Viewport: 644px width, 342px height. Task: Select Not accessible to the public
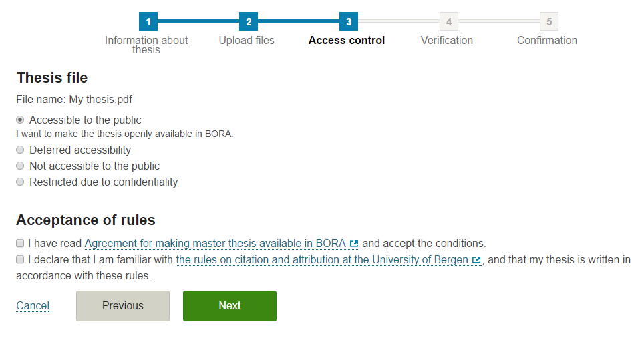(x=20, y=166)
